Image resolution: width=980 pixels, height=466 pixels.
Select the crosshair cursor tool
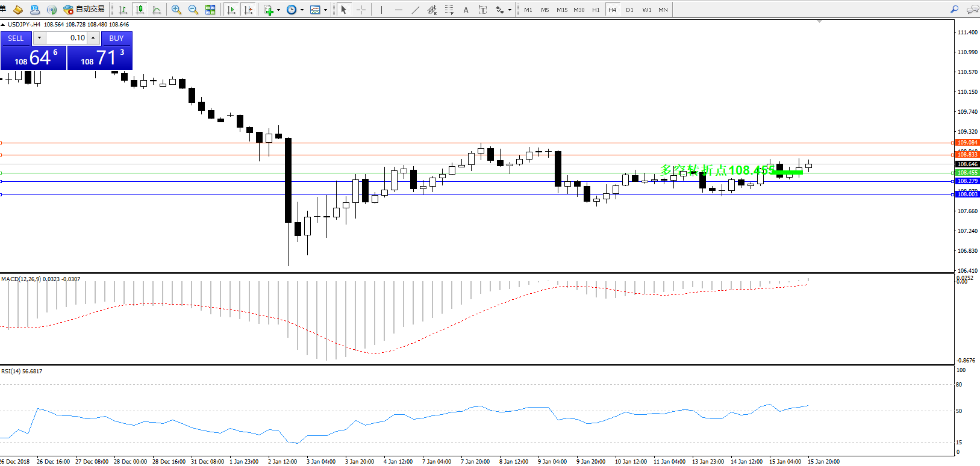361,10
